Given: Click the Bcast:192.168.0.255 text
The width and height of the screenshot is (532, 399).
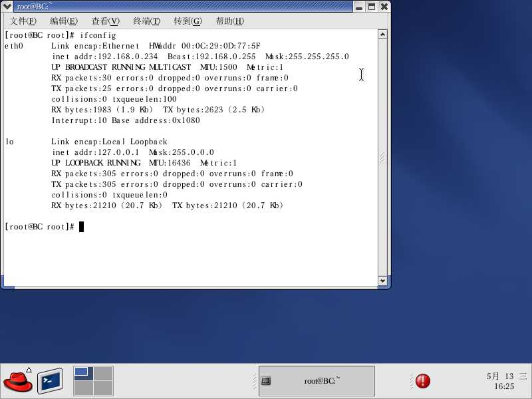Looking at the screenshot, I should tap(211, 57).
